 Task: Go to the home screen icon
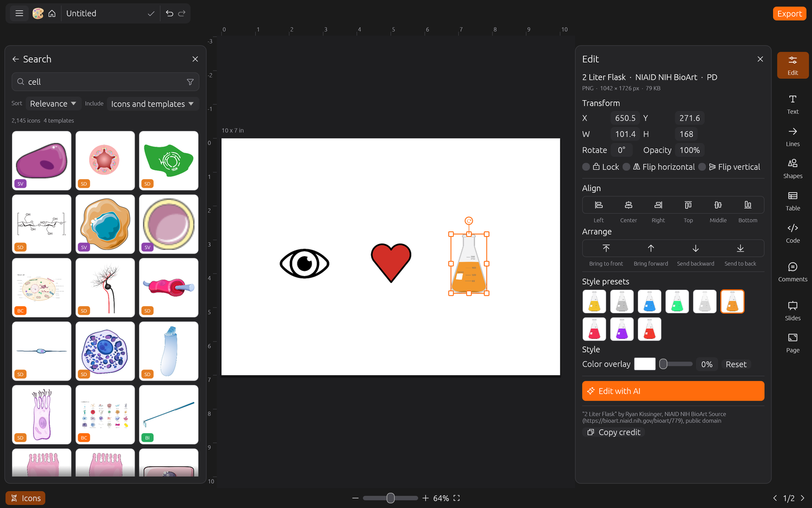52,13
